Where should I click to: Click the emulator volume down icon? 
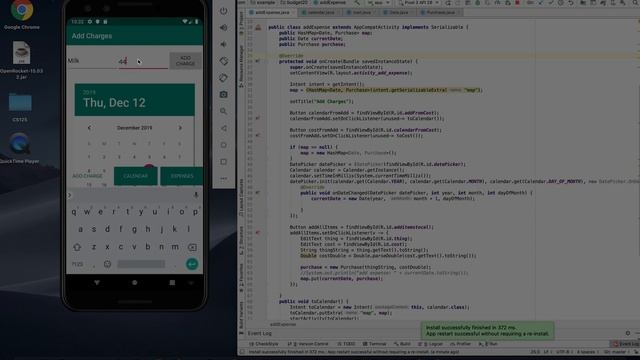223,44
